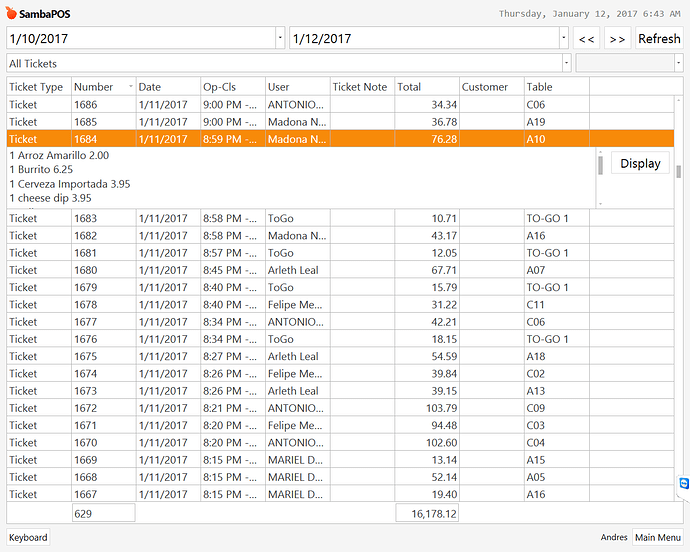This screenshot has height=552, width=690.
Task: Select ticket number 1679
Action: (85, 287)
